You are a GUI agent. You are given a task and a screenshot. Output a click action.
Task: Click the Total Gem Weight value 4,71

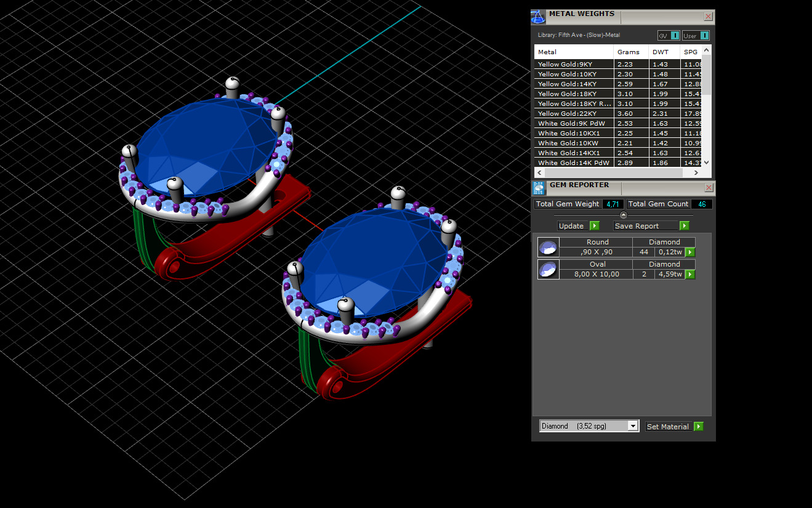click(613, 204)
